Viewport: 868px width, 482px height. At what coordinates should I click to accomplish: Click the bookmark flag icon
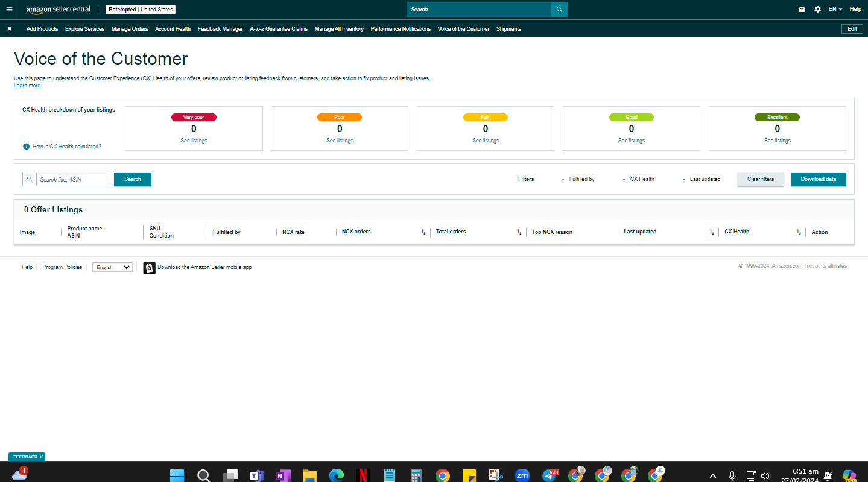click(9, 29)
